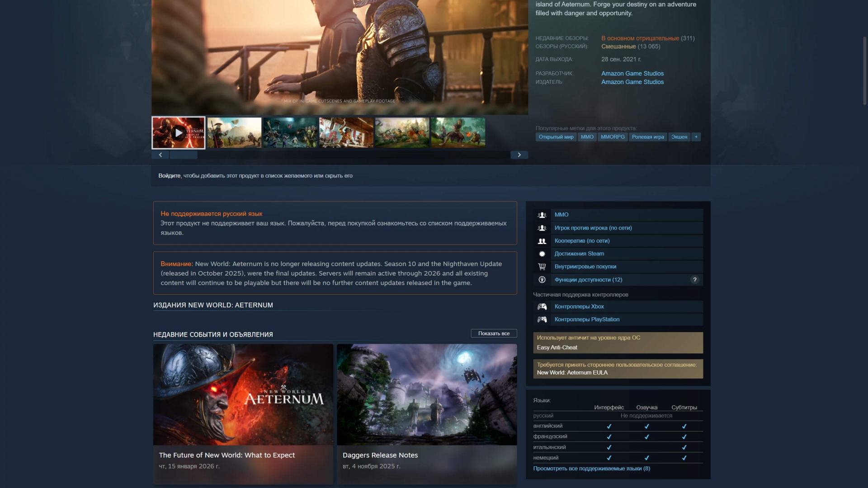Click the online co-op feature icon
Viewport: 868px width, 488px height.
[x=542, y=241]
